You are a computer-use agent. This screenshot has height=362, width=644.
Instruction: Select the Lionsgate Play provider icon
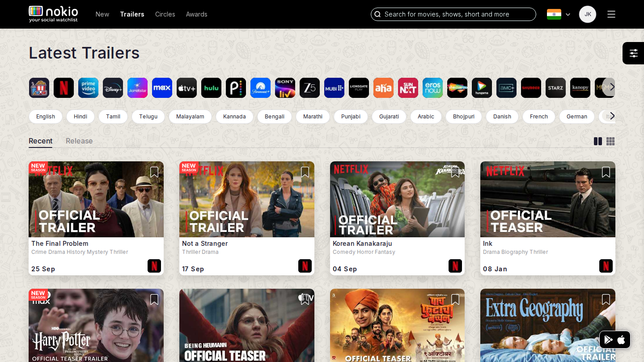point(359,88)
